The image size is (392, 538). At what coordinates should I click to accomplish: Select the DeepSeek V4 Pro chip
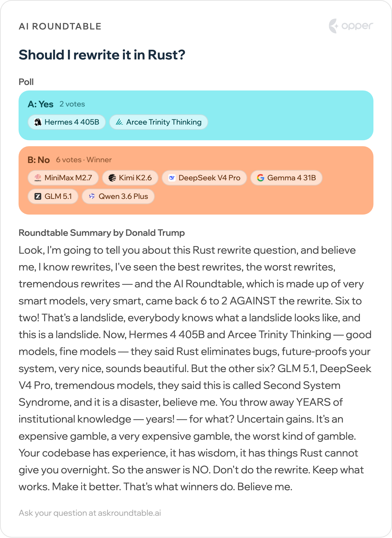click(x=204, y=178)
